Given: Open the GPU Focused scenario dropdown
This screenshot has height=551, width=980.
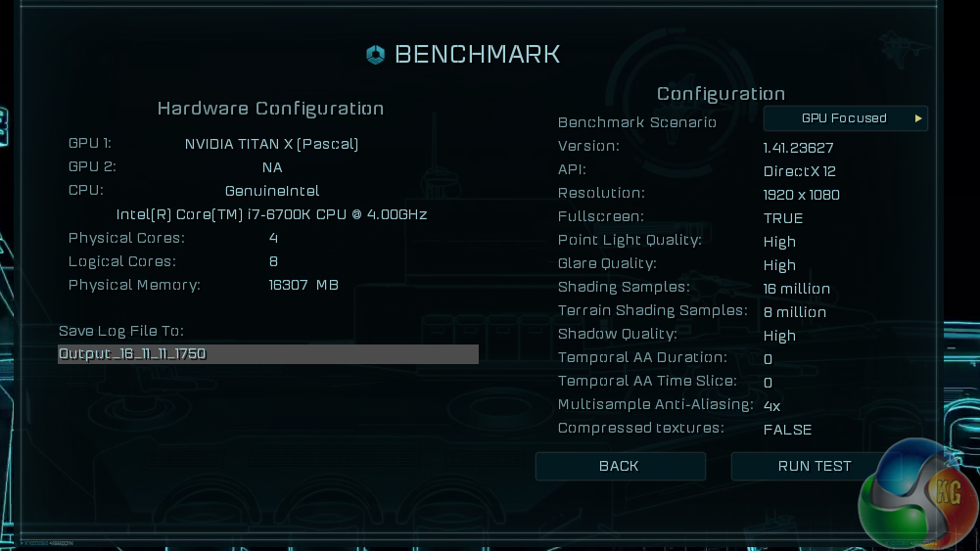Looking at the screenshot, I should [x=844, y=118].
